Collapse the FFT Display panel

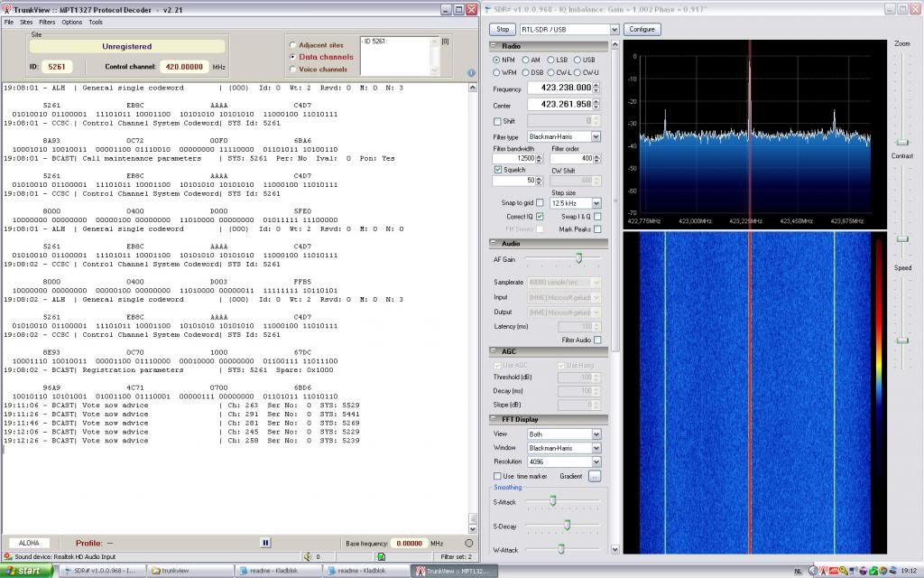494,419
